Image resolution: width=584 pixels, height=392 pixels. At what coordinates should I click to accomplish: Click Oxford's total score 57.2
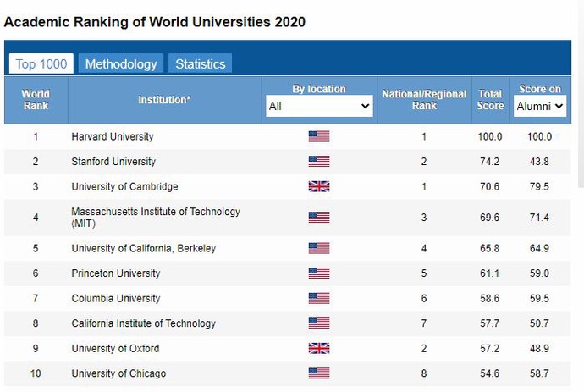[x=490, y=349]
